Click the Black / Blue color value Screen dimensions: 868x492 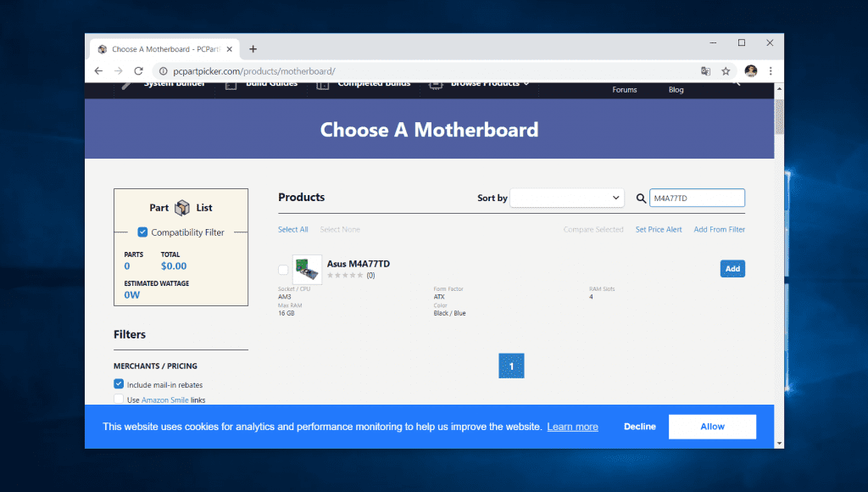449,313
